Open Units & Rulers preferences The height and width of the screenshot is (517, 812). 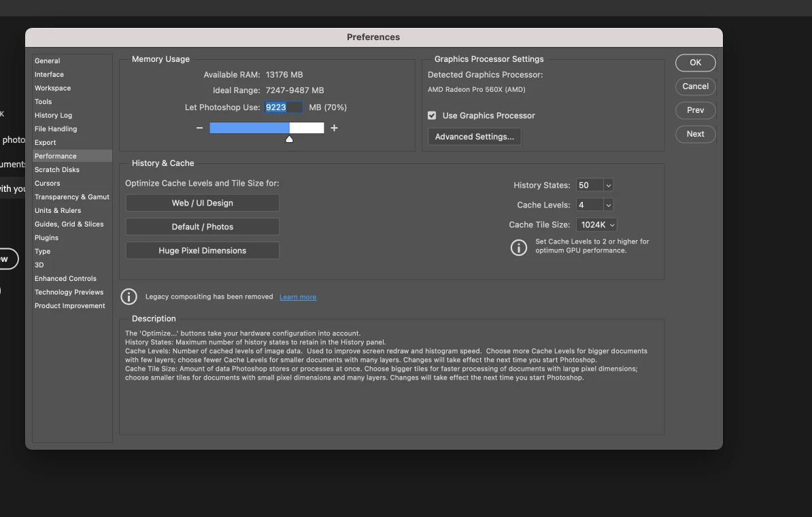tap(72, 210)
